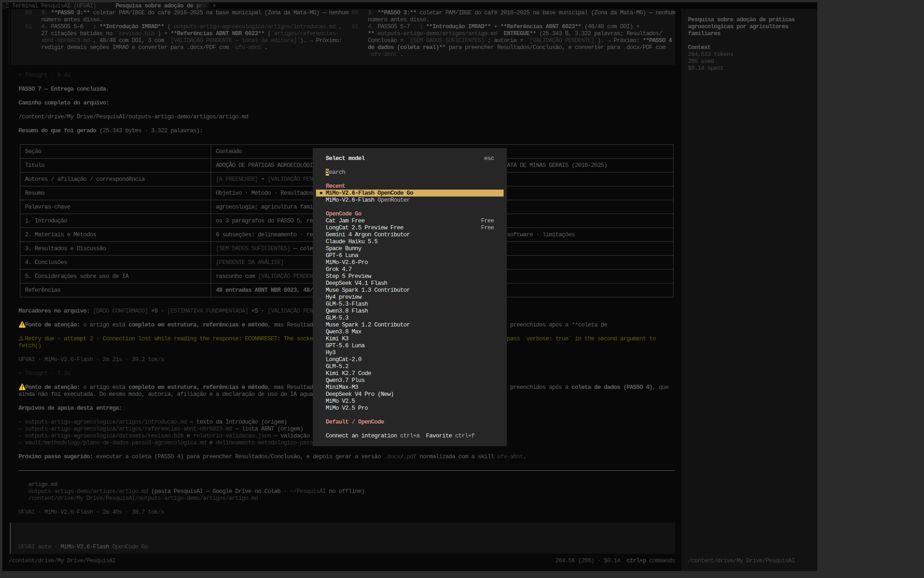Image resolution: width=924 pixels, height=578 pixels.
Task: Select Qwen3.7 Plus model
Action: coord(409,380)
